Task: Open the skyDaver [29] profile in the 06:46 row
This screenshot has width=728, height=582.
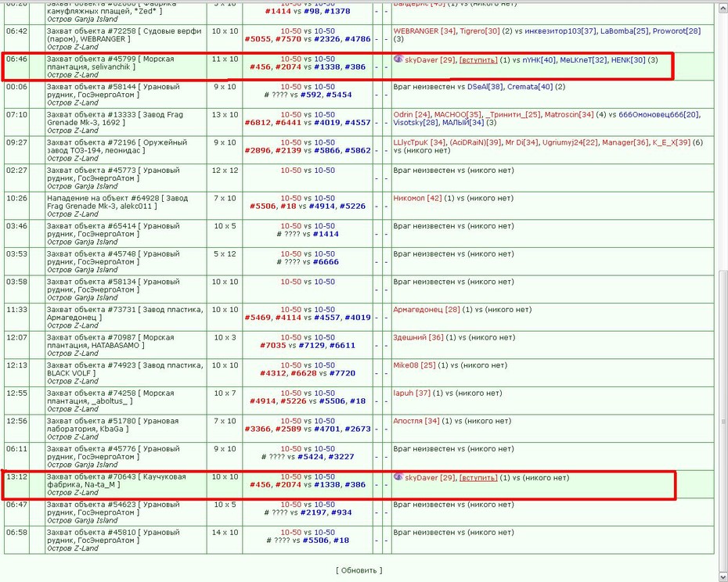Action: 430,60
